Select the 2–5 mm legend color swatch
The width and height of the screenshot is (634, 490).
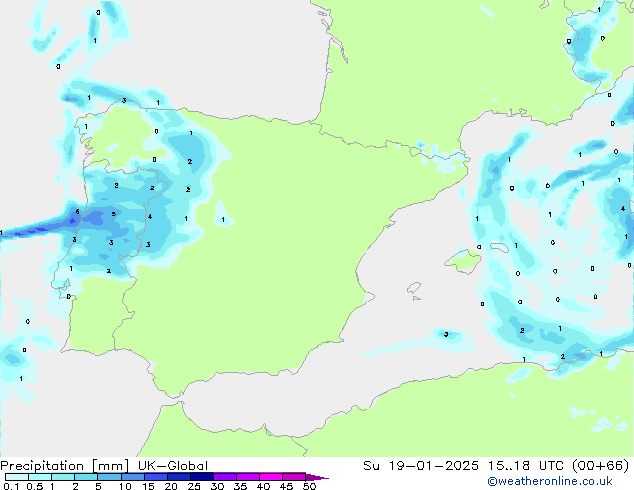pyautogui.click(x=86, y=477)
